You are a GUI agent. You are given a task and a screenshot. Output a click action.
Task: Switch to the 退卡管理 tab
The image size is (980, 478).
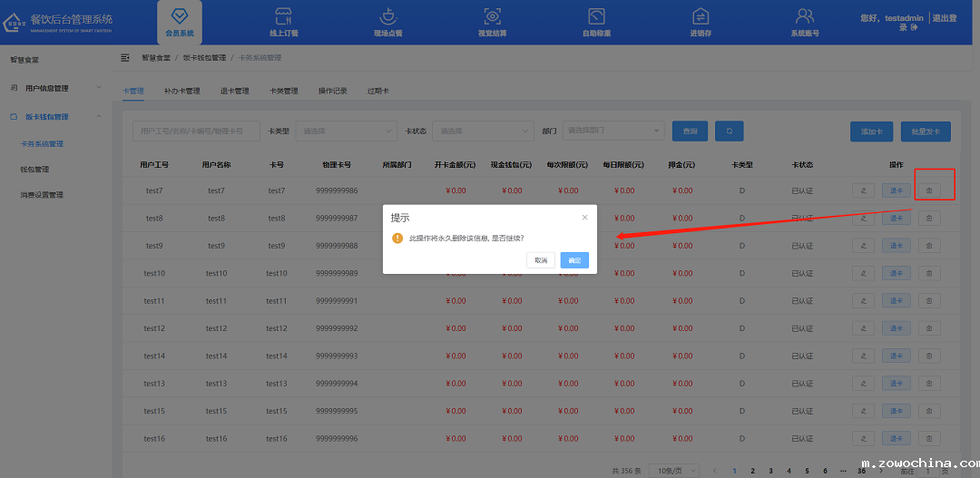click(234, 91)
